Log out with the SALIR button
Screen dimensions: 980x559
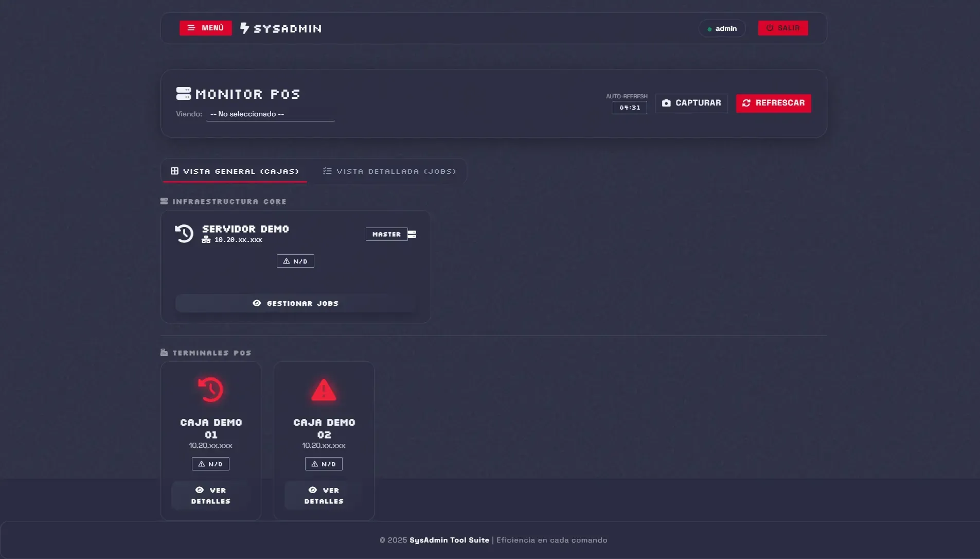(782, 28)
